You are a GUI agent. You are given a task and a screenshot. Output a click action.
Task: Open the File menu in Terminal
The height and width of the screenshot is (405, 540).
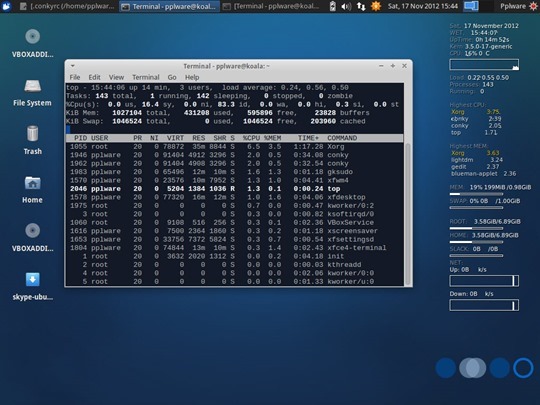pyautogui.click(x=75, y=77)
